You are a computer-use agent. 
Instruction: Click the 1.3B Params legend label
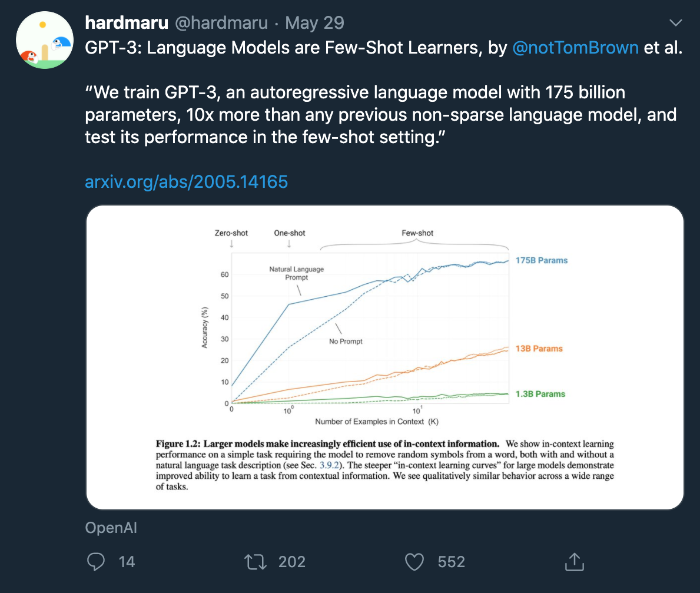coord(540,394)
